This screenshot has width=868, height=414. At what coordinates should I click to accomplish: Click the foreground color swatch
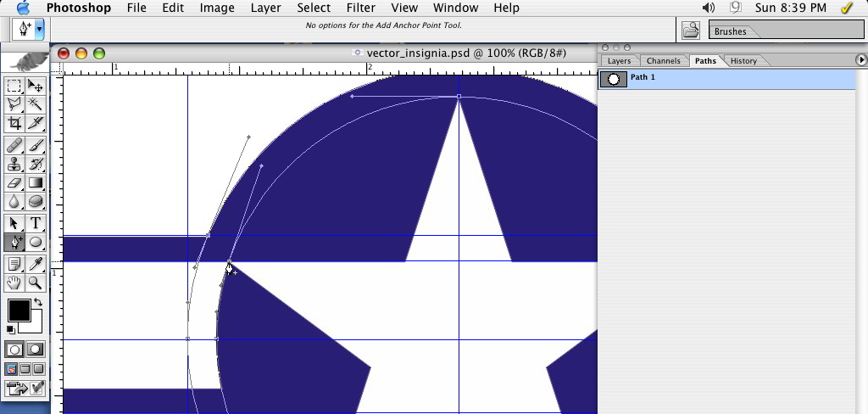[x=19, y=310]
